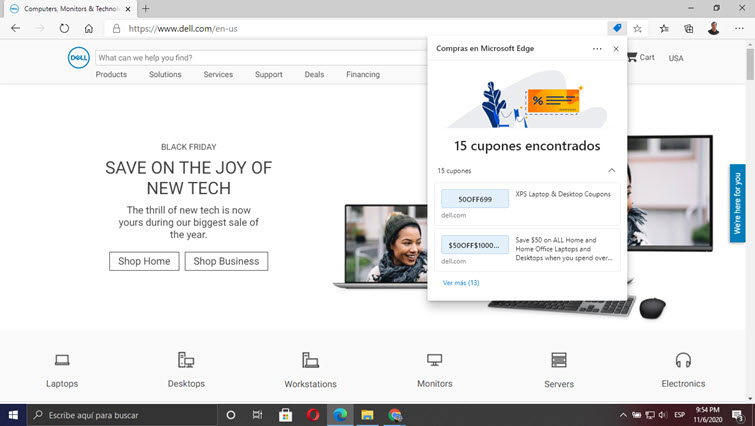Screen dimensions: 755x426
Task: Open the Products menu
Action: 111,75
